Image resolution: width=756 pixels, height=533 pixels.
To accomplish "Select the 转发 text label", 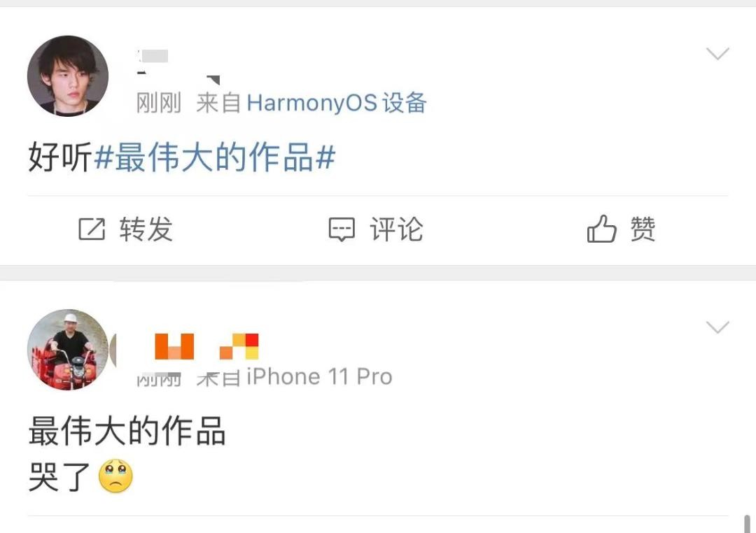I will pos(146,229).
